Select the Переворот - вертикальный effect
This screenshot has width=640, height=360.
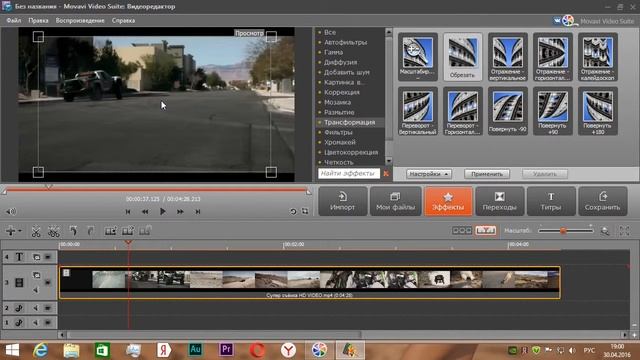(x=418, y=111)
